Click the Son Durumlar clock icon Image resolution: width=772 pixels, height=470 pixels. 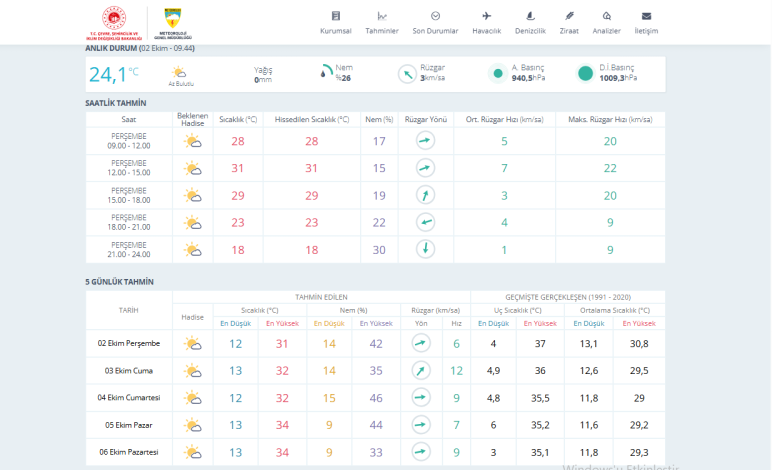435,16
